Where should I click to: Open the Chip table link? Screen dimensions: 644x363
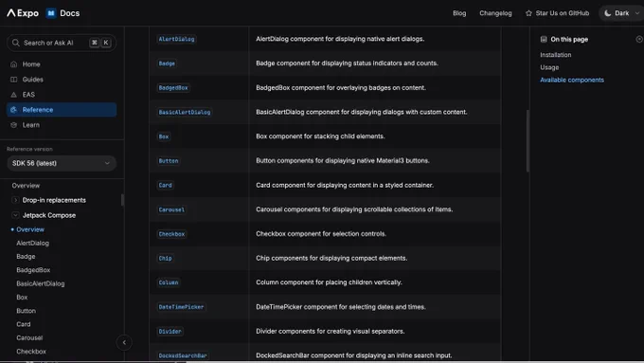pos(165,258)
